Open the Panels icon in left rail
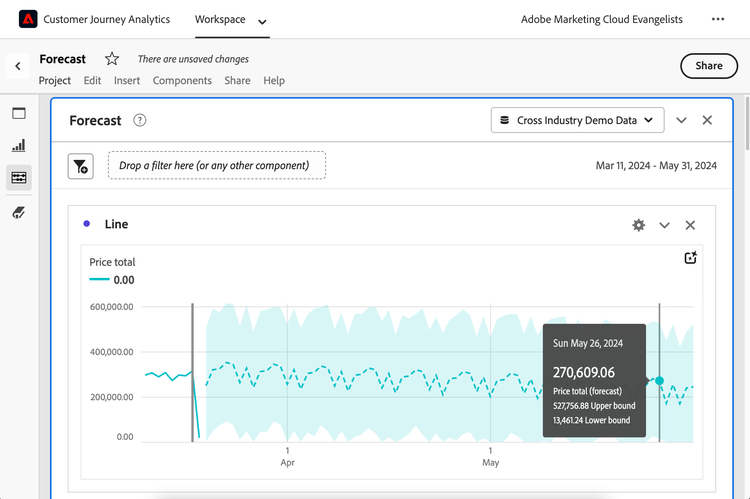Screen dimensions: 750x499 pyautogui.click(x=19, y=113)
